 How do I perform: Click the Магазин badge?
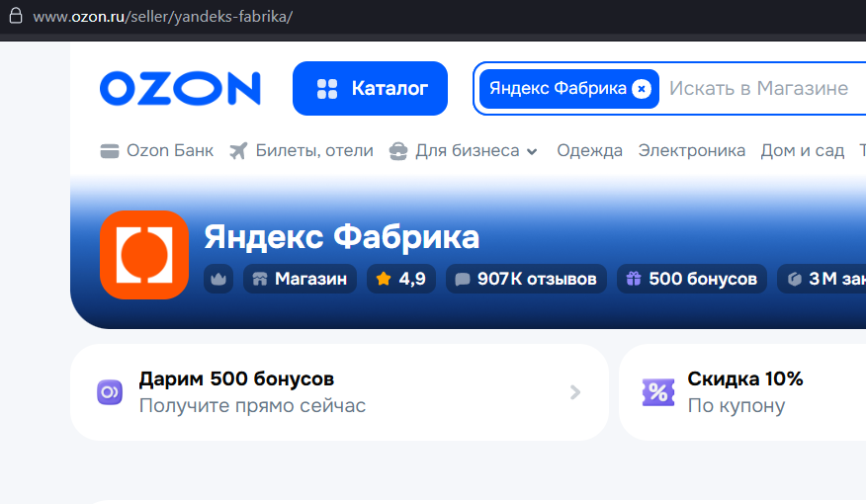[x=300, y=279]
